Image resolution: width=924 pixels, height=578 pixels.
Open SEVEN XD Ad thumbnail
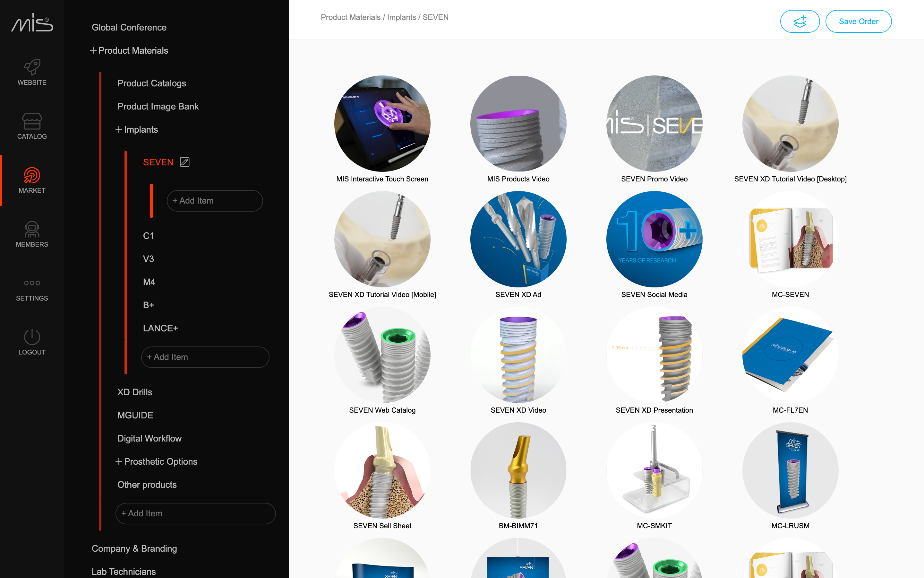(x=518, y=239)
